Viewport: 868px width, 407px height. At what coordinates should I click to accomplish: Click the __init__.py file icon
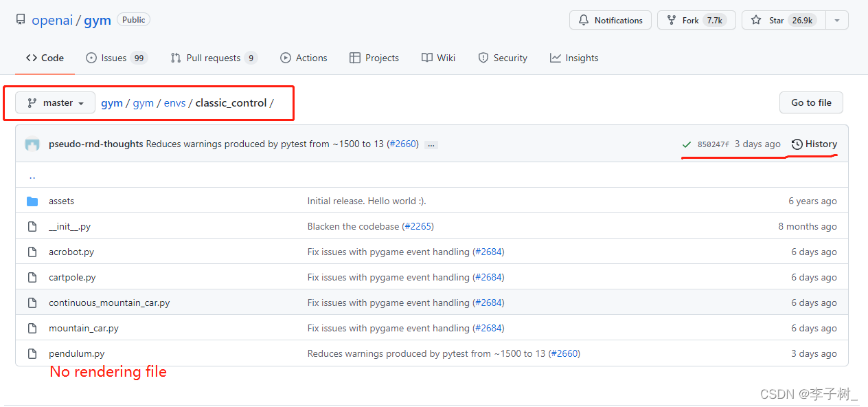pyautogui.click(x=32, y=226)
